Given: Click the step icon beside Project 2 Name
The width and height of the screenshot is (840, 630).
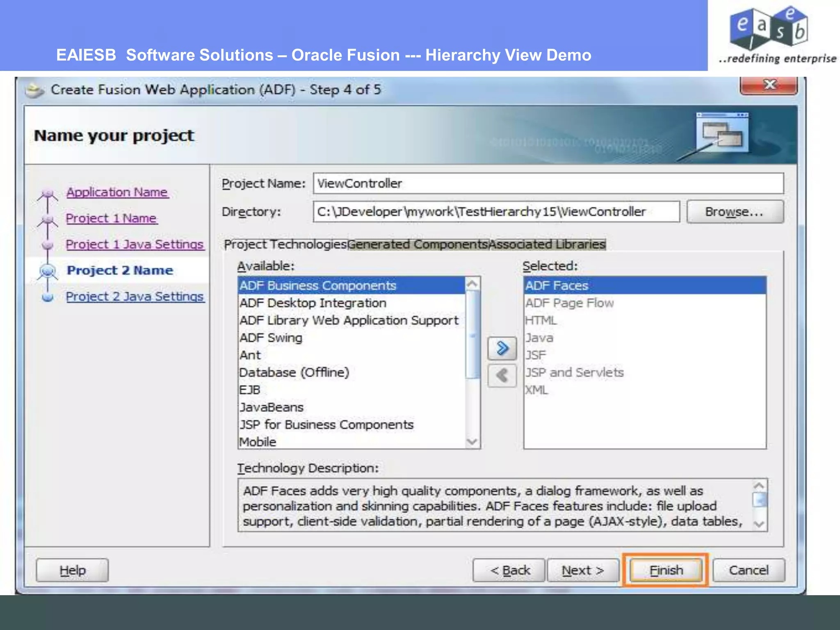Looking at the screenshot, I should coord(48,271).
